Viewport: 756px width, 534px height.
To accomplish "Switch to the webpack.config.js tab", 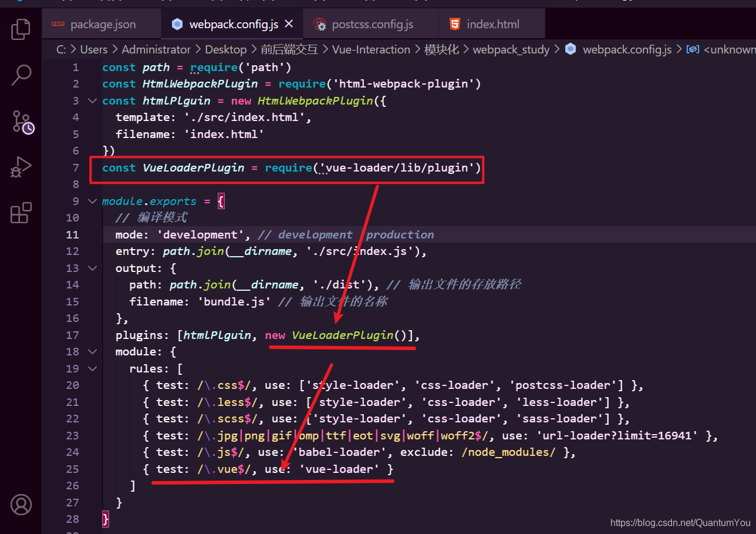I will [232, 24].
